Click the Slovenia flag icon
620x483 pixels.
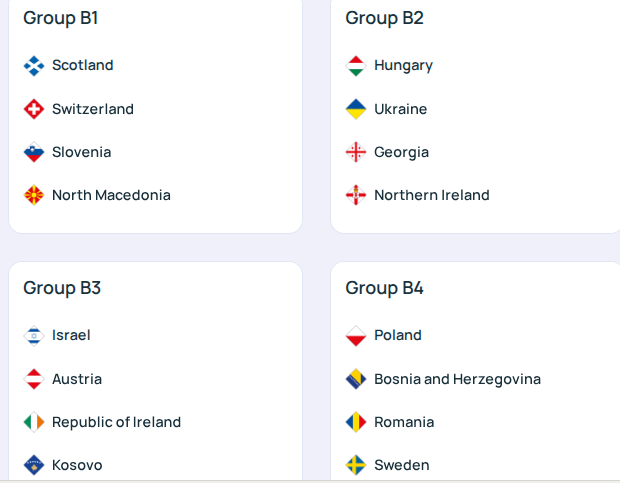(x=34, y=152)
